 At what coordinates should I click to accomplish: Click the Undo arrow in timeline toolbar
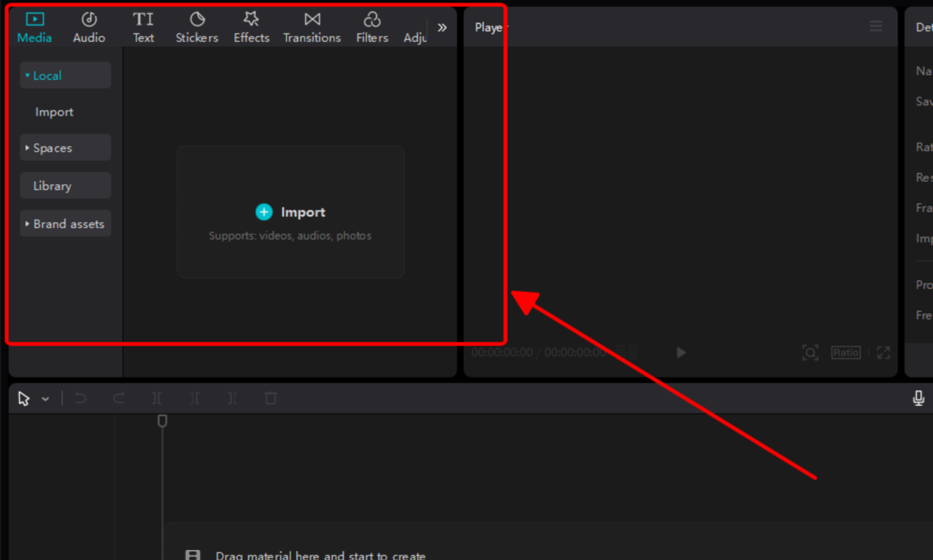(80, 398)
